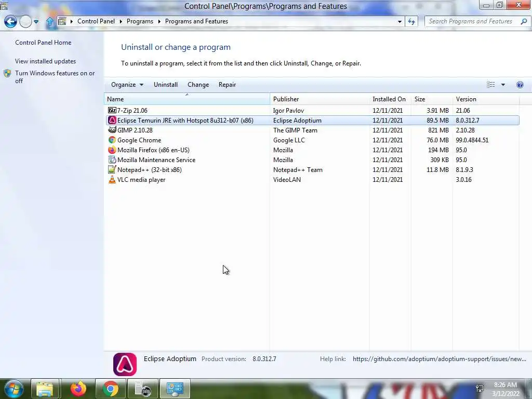This screenshot has height=399, width=532.
Task: Click the VLC media player cone icon
Action: (112, 179)
